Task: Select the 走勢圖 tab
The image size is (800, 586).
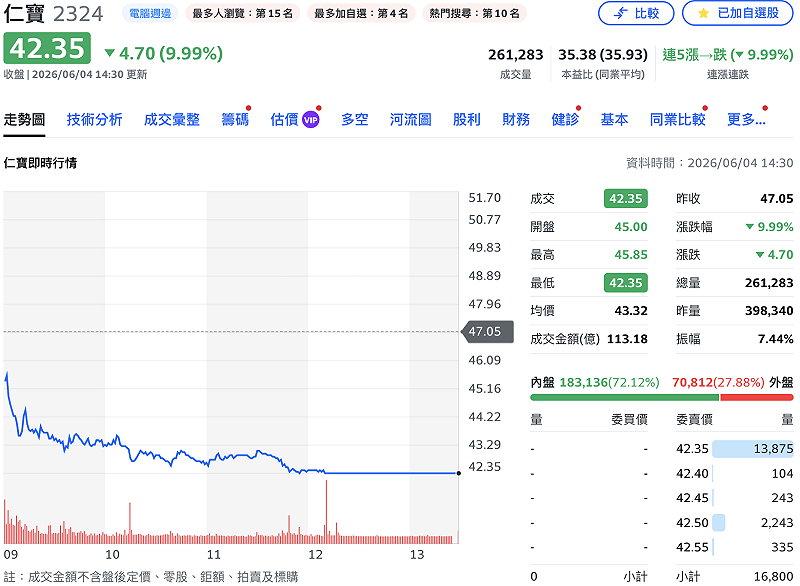Action: pos(24,120)
